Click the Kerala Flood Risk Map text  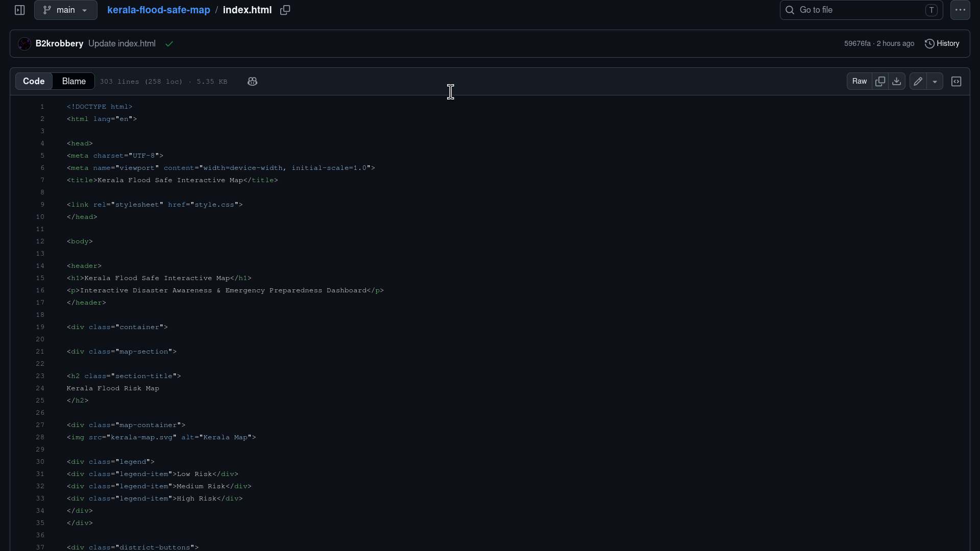(113, 388)
